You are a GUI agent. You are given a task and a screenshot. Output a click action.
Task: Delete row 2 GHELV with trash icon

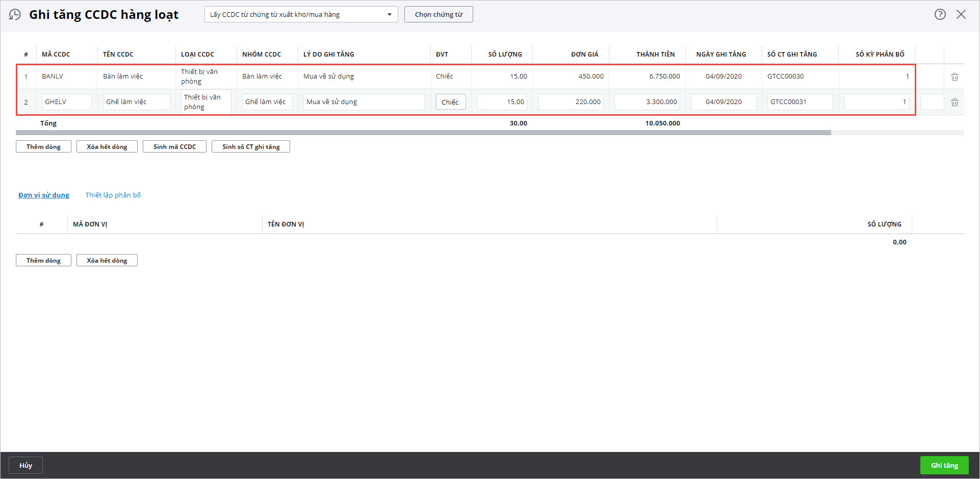955,102
